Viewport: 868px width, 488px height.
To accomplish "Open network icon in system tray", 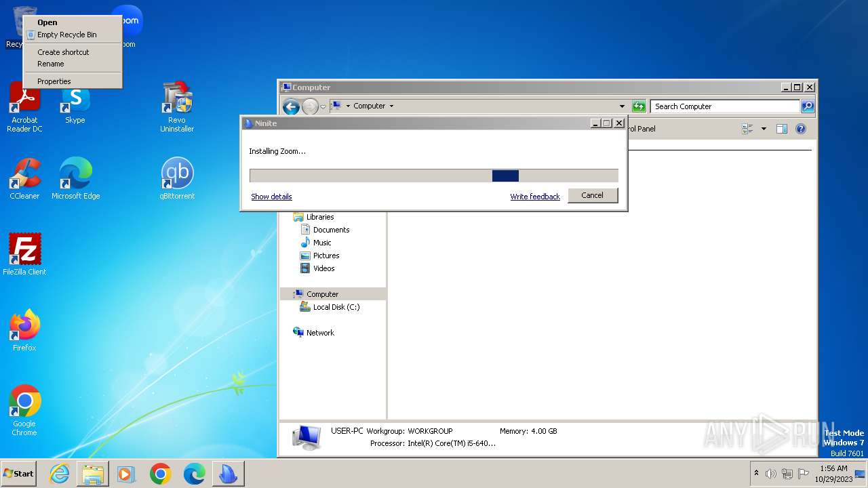I will point(787,474).
